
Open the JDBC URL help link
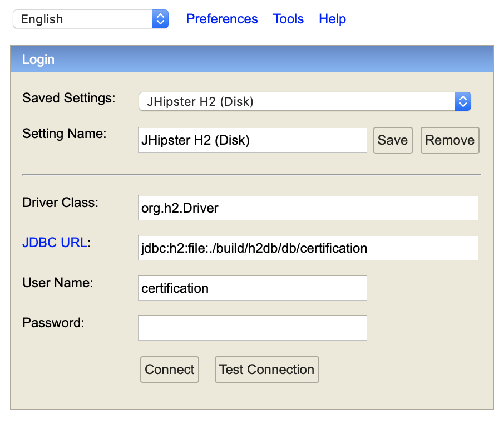tap(55, 243)
